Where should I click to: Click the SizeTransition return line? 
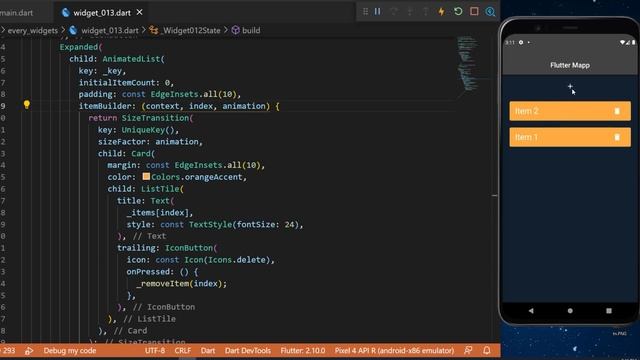click(x=141, y=118)
